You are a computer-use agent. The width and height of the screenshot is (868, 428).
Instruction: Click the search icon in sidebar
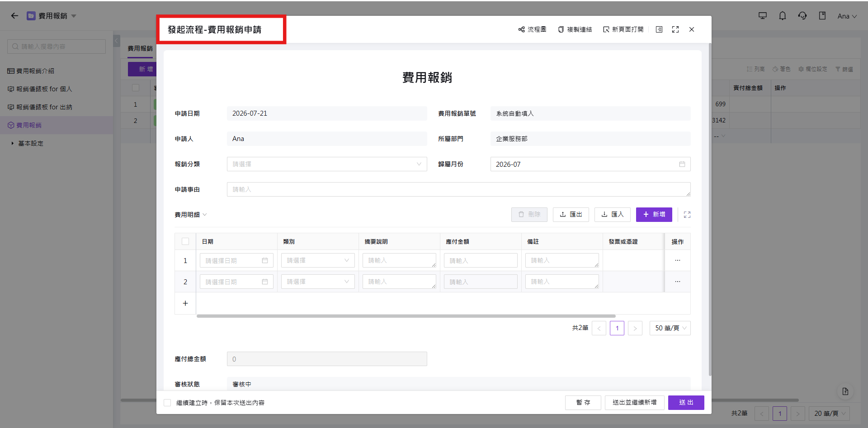pyautogui.click(x=15, y=47)
